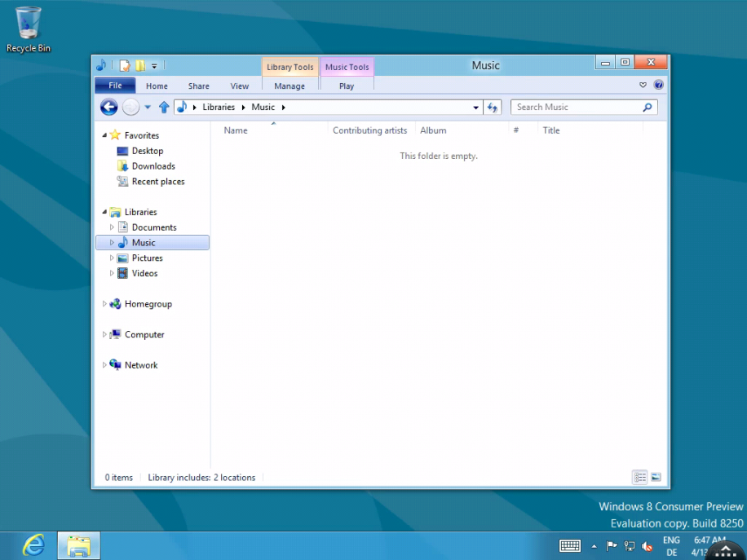The image size is (747, 560).
Task: Collapse the Libraries tree group
Action: coord(104,212)
